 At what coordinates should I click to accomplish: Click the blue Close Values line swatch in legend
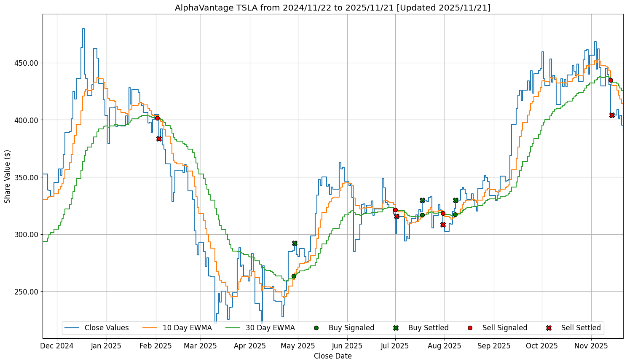click(x=72, y=328)
